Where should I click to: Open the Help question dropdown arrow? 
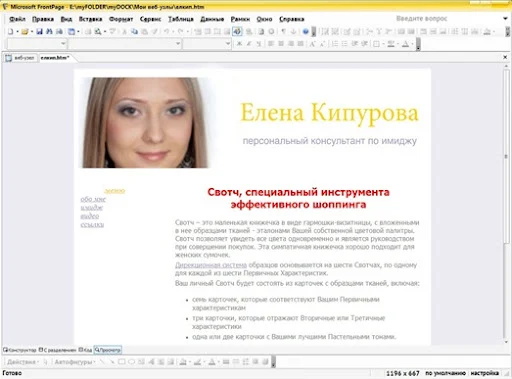click(x=505, y=19)
